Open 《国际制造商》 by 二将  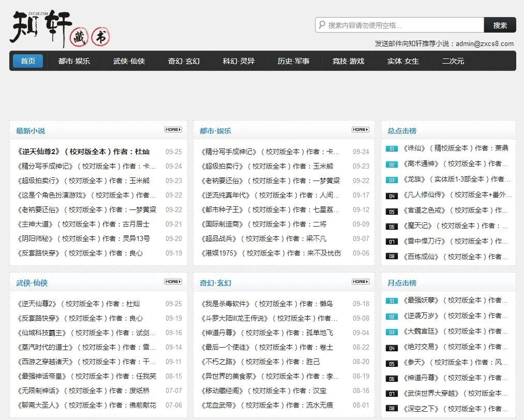[263, 224]
